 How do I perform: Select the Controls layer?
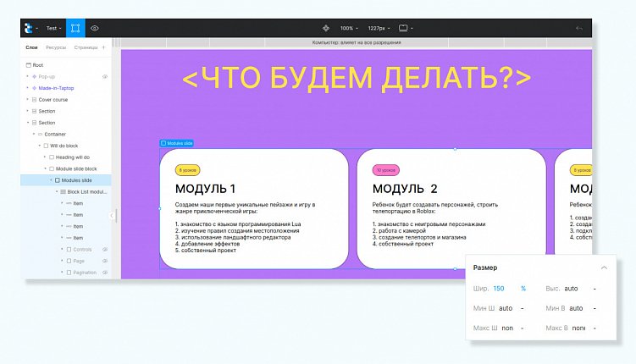point(82,250)
